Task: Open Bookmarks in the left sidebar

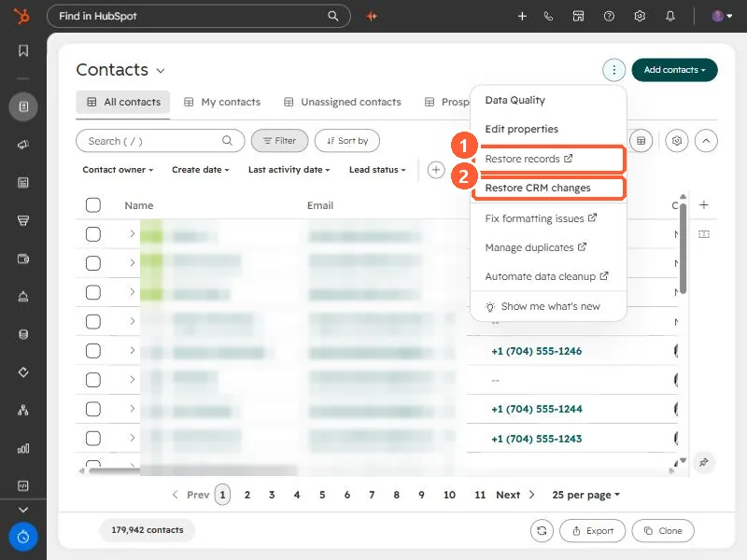Action: click(22, 50)
